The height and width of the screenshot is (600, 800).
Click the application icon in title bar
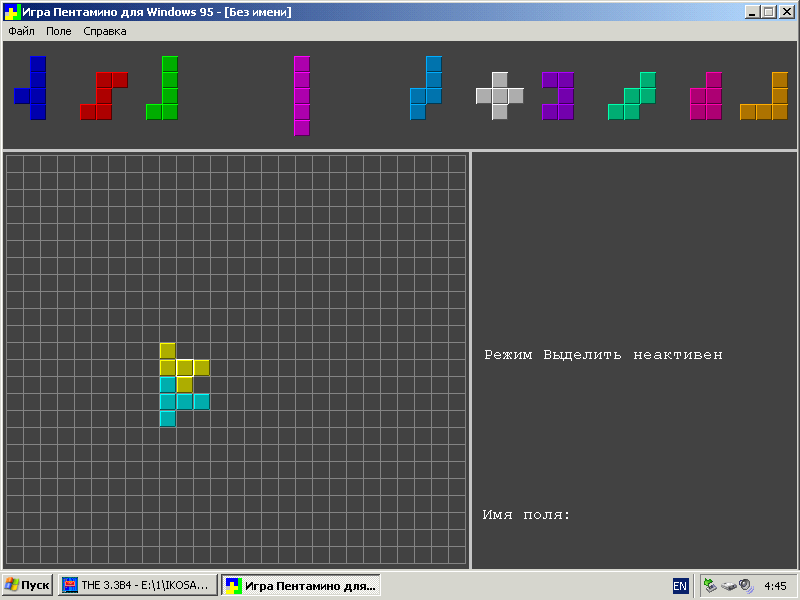[12, 12]
